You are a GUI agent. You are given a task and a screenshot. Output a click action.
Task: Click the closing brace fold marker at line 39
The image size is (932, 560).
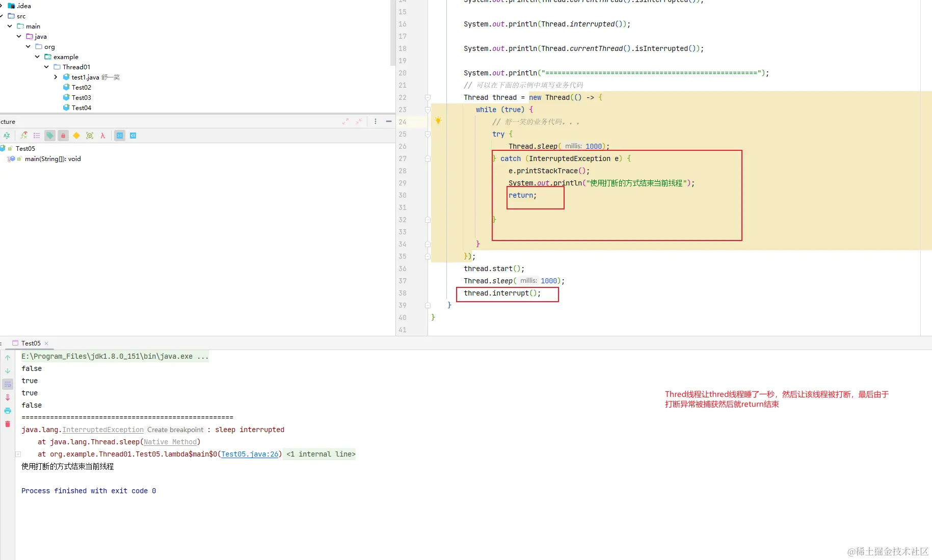tap(428, 305)
